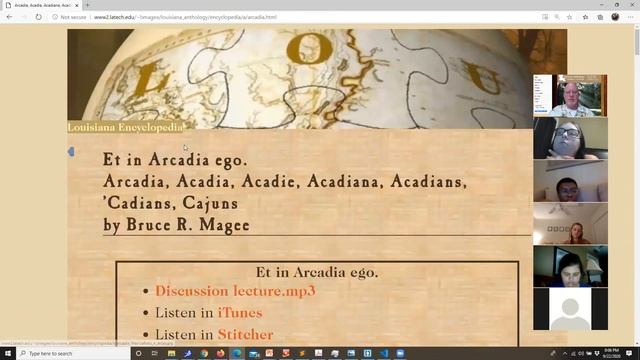This screenshot has width=640, height=360.
Task: Click the 'by Bruce R. Magee' byline
Action: click(176, 225)
